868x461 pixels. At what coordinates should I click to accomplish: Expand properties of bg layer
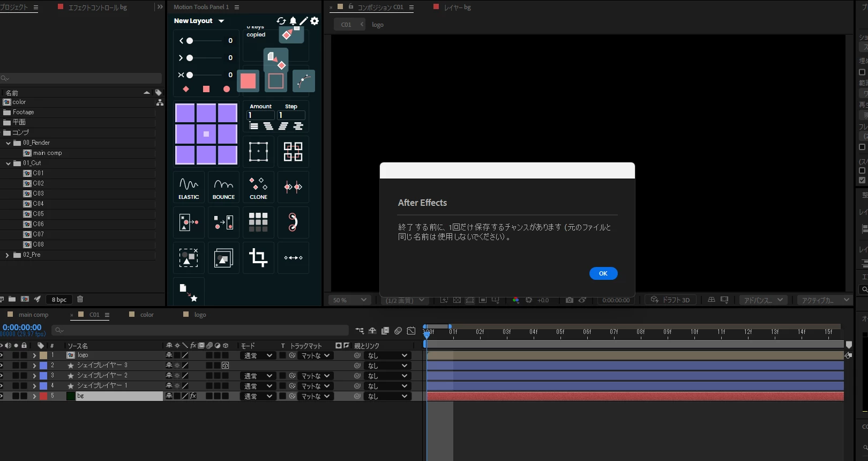coord(34,396)
